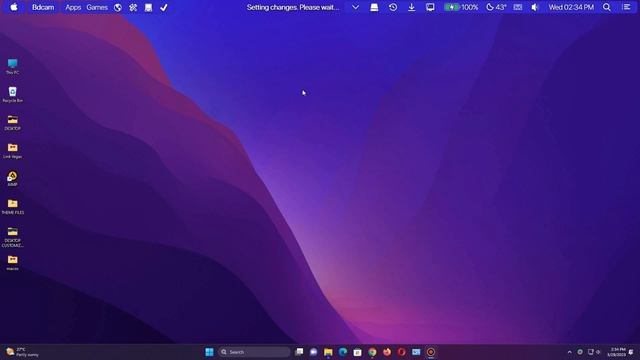Click the fan-shaped icon next to globe

pos(133,7)
